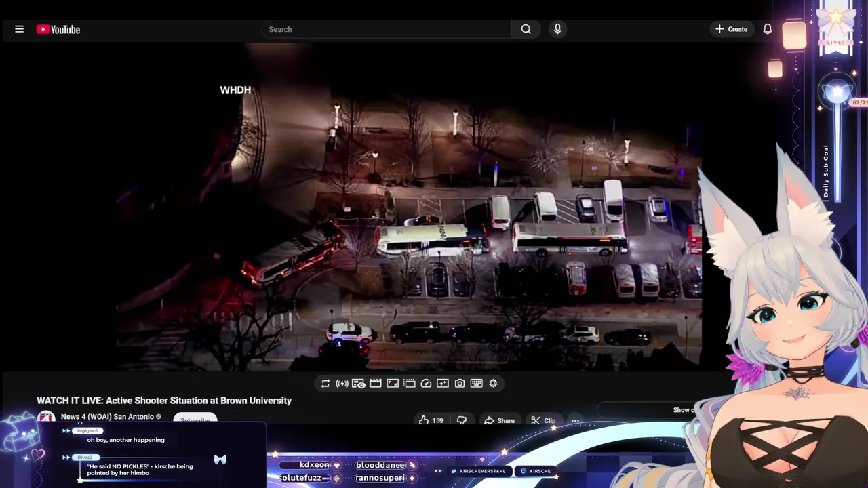
Task: Toggle loop video in the enhancer toolbar
Action: (325, 383)
